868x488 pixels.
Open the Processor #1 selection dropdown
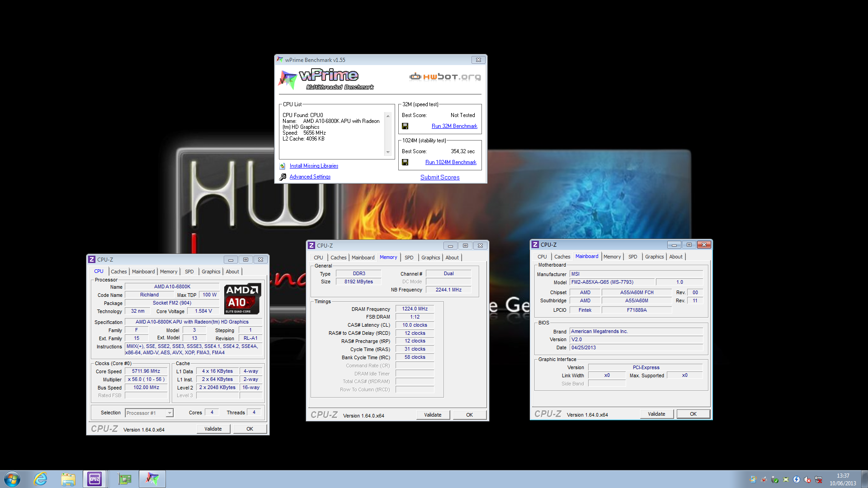point(170,413)
